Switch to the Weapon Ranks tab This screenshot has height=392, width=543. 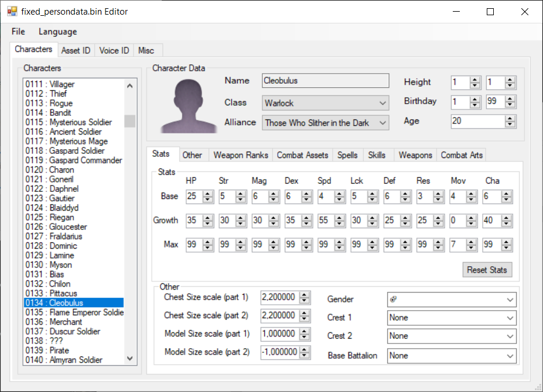click(x=240, y=155)
